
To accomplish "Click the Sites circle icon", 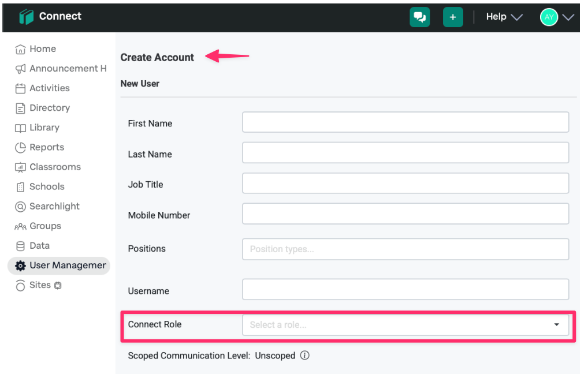I will point(20,285).
